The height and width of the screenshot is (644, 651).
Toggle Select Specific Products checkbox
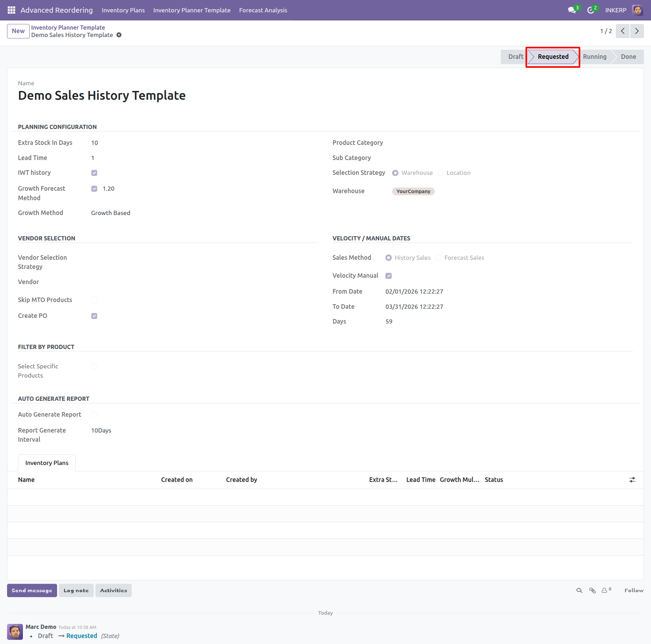pyautogui.click(x=94, y=366)
